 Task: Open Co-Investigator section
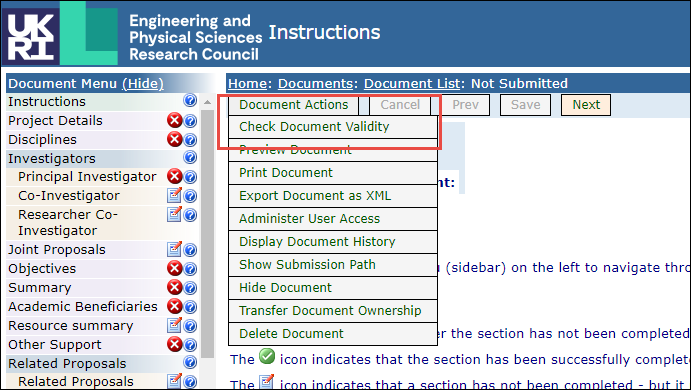click(69, 195)
